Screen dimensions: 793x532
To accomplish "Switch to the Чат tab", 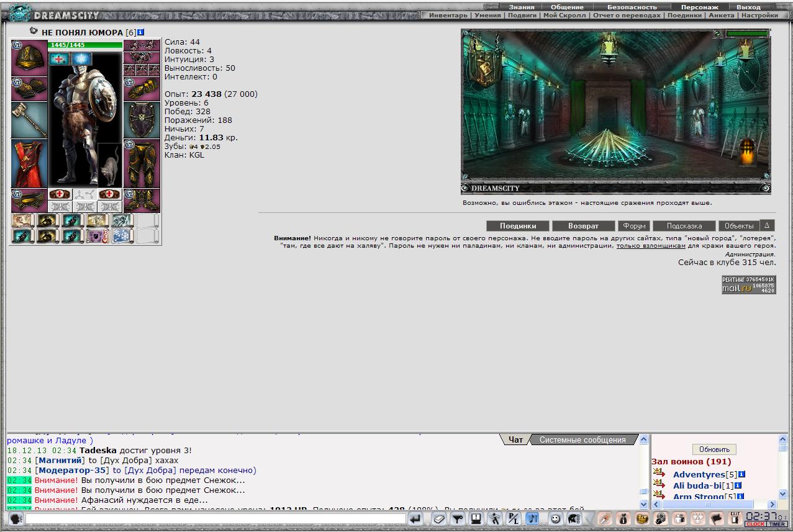I will point(515,440).
